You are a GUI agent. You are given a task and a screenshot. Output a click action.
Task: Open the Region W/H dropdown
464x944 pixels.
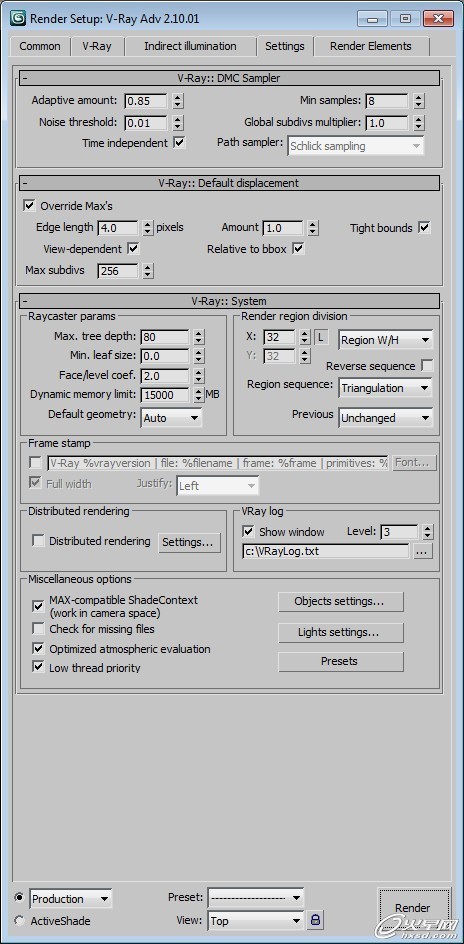click(x=385, y=340)
